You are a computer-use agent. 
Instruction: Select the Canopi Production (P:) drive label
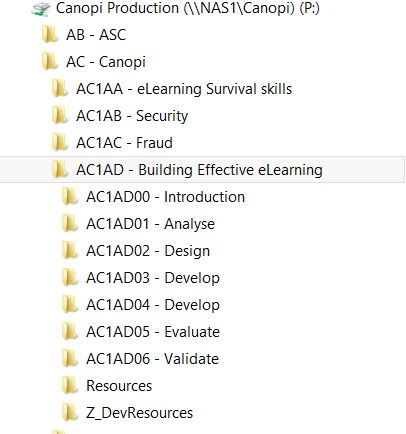tap(188, 8)
